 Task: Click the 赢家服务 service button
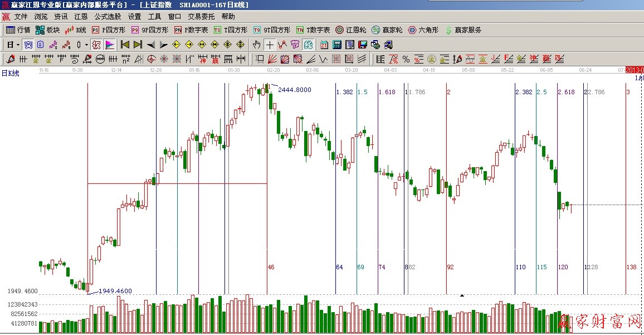click(462, 30)
